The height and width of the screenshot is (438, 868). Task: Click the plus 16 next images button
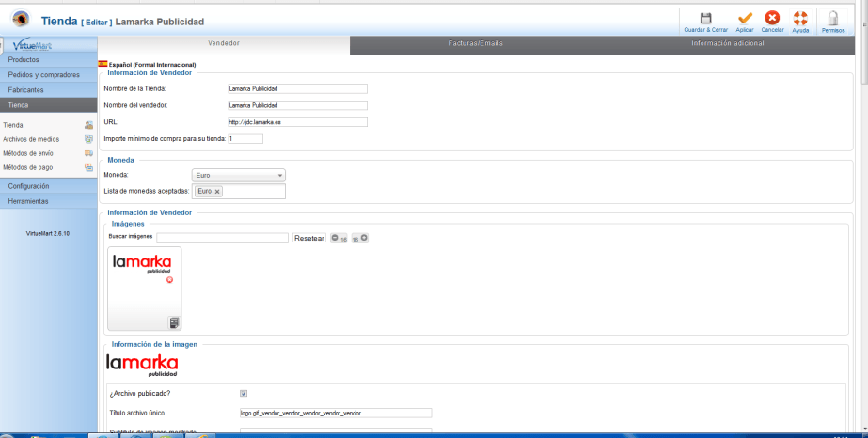[360, 238]
